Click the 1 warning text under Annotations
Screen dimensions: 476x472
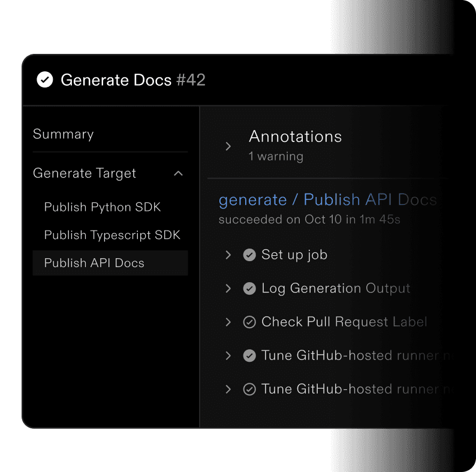tap(276, 157)
